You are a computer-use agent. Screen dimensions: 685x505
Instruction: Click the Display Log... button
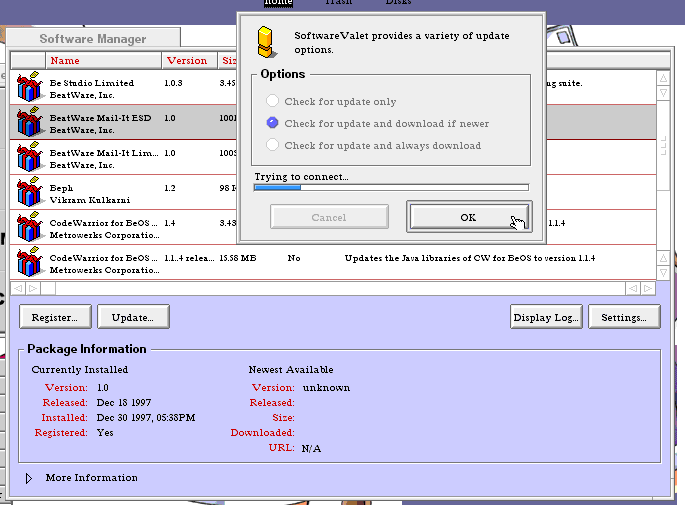pyautogui.click(x=545, y=317)
